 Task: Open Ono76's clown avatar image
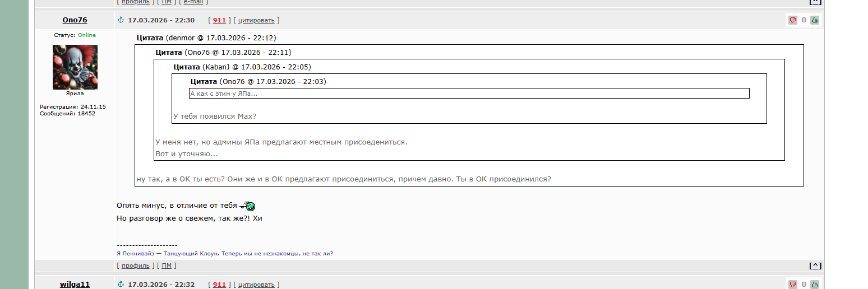75,67
